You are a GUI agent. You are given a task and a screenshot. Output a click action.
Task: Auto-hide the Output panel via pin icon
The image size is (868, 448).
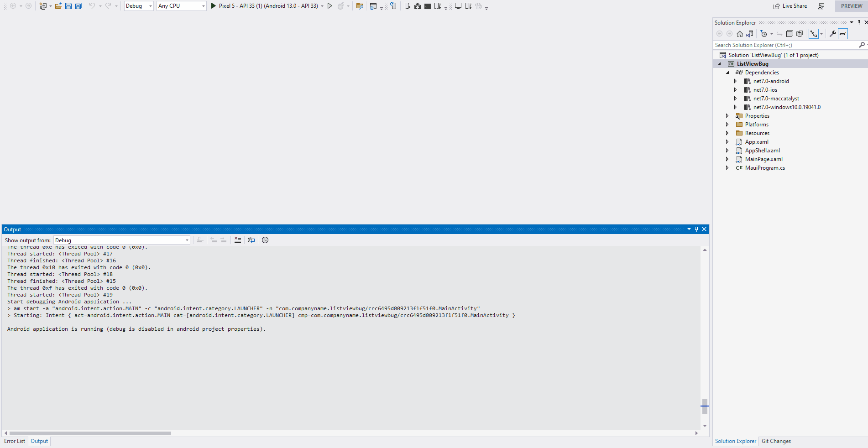[x=696, y=229]
